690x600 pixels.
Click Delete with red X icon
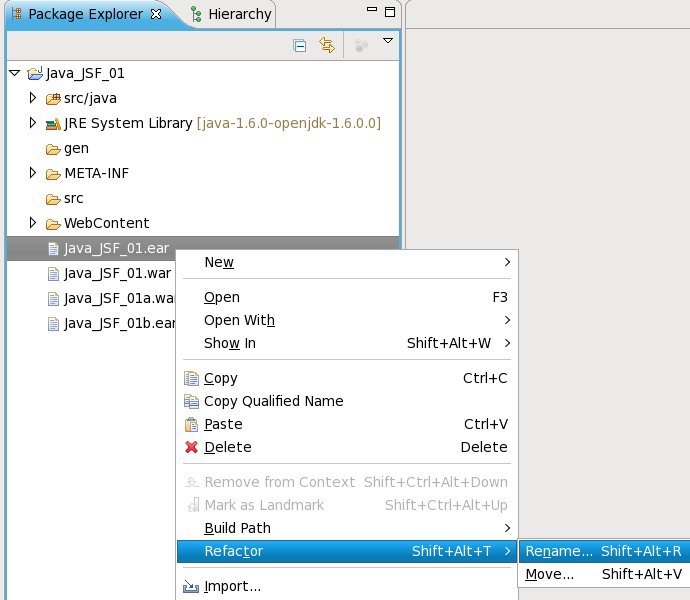pyautogui.click(x=227, y=447)
